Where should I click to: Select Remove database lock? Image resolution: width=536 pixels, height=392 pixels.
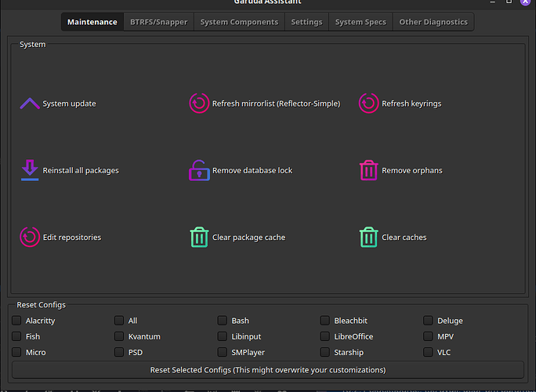pyautogui.click(x=252, y=170)
